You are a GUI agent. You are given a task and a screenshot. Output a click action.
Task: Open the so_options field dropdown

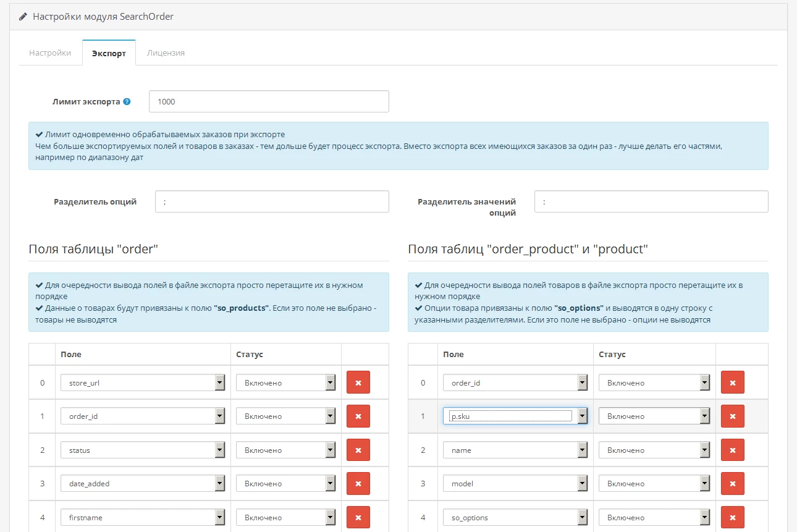(x=515, y=517)
